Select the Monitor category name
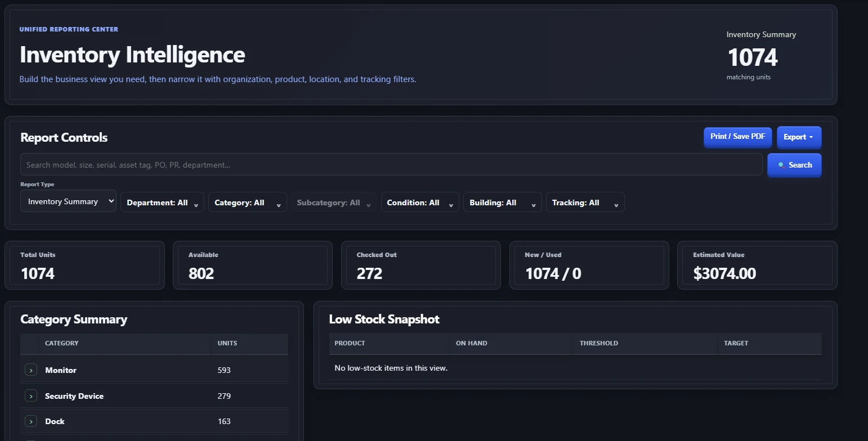Screen dimensions: 868x441 coord(61,370)
